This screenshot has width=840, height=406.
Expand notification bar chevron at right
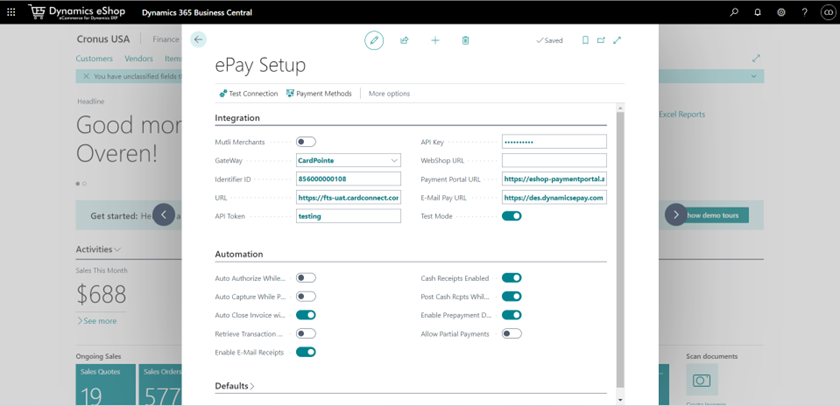754,77
